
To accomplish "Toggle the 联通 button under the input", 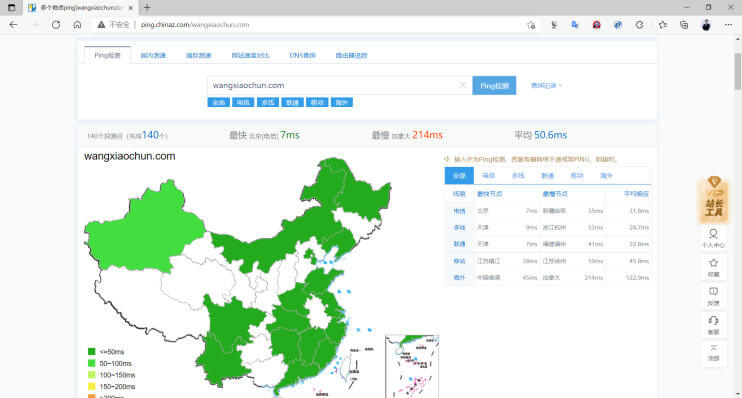I will (292, 102).
